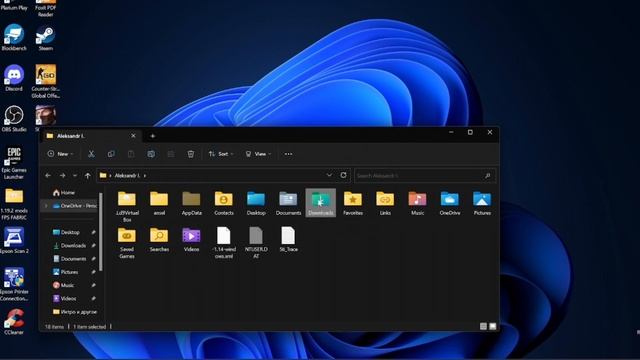Open the New item dropdown
Viewport: 640px width, 360px height.
coord(60,154)
